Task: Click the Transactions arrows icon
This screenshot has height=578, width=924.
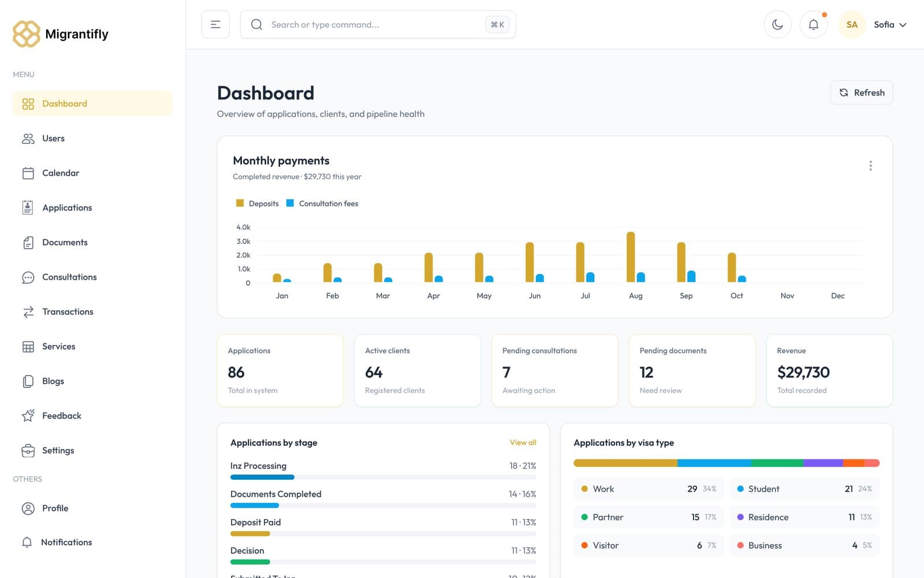Action: pos(28,312)
